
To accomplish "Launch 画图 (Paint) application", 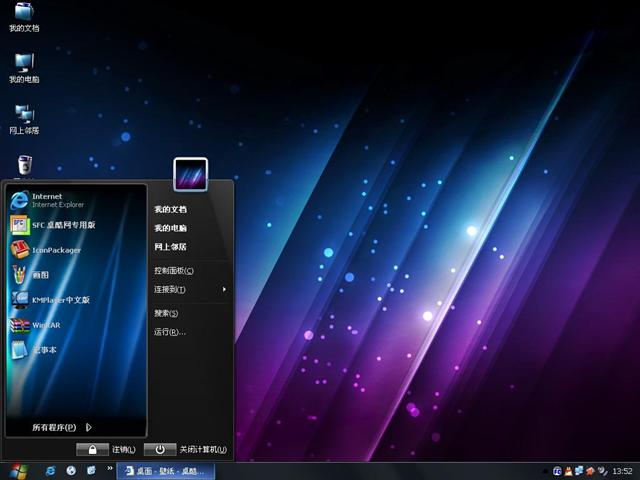I will (40, 274).
